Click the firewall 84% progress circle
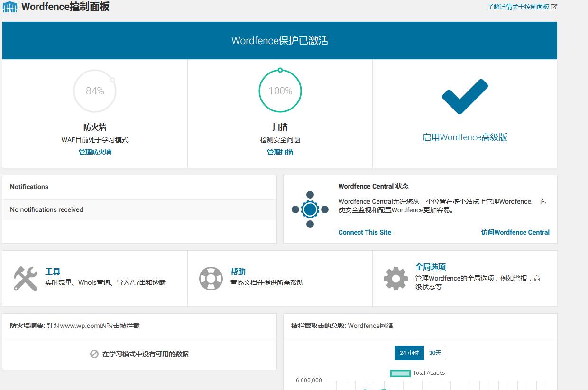 click(x=95, y=91)
